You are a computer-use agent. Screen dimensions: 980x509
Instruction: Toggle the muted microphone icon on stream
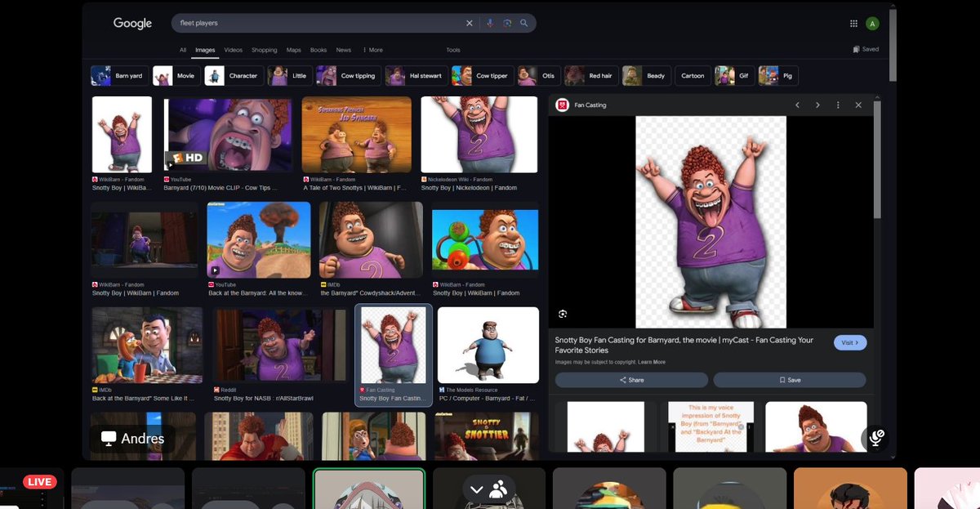pos(875,438)
